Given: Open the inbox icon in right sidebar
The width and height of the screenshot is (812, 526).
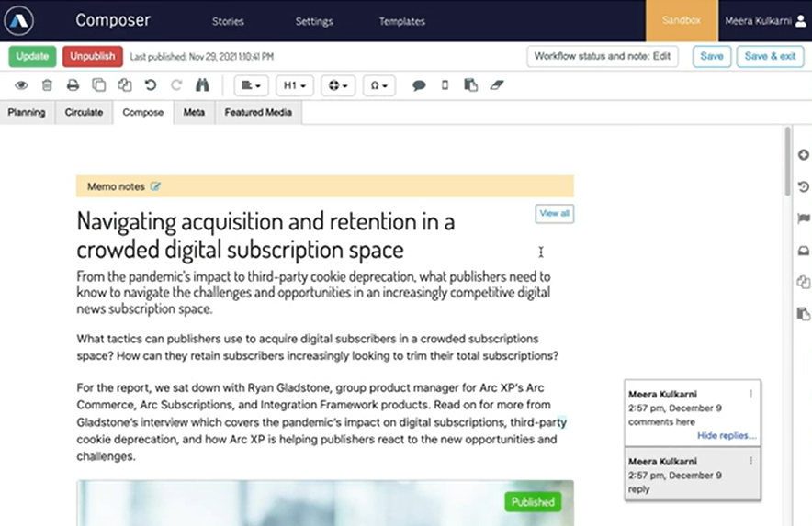Looking at the screenshot, I should 803,252.
